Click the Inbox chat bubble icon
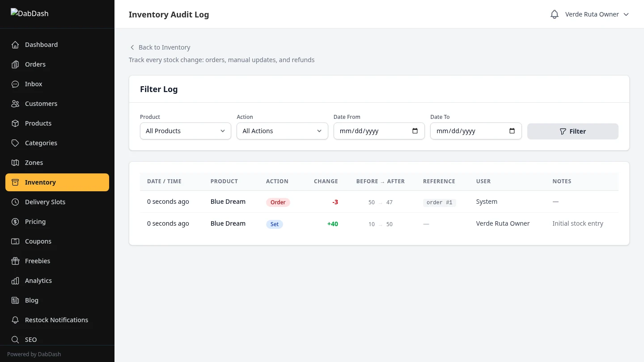The image size is (644, 362). (15, 84)
